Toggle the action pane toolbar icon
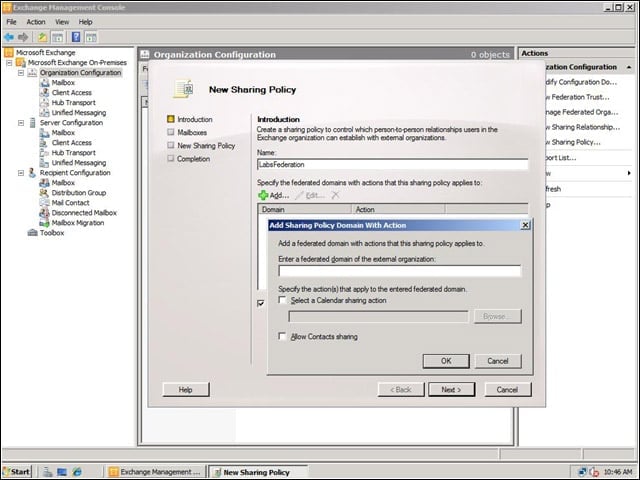The image size is (640, 480). 91,38
